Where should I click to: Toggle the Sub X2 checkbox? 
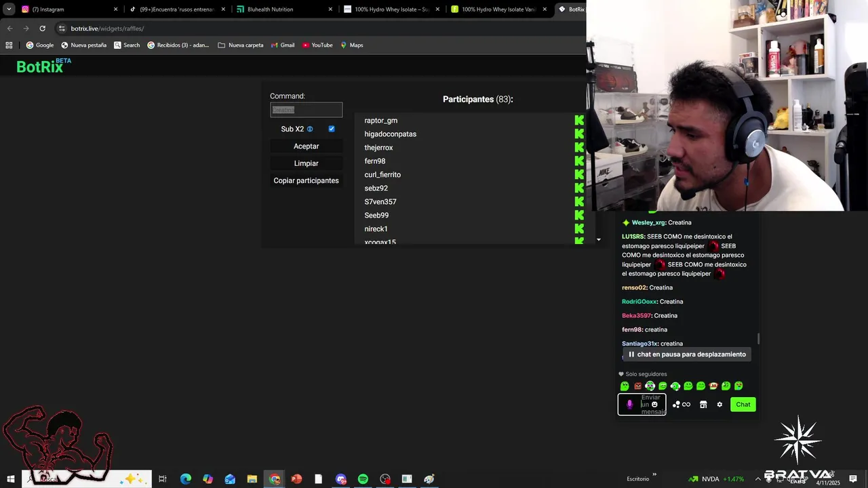pyautogui.click(x=332, y=129)
